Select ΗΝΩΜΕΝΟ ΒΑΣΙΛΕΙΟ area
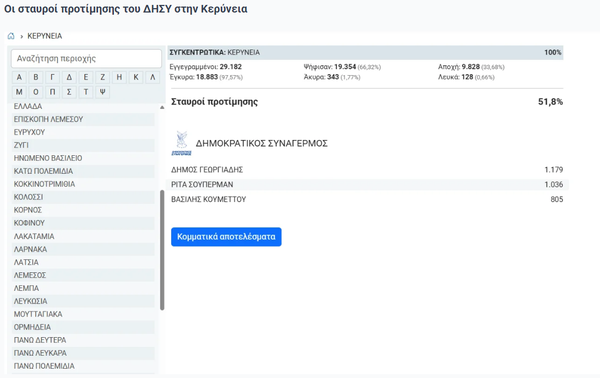The height and width of the screenshot is (378, 600). click(x=83, y=158)
